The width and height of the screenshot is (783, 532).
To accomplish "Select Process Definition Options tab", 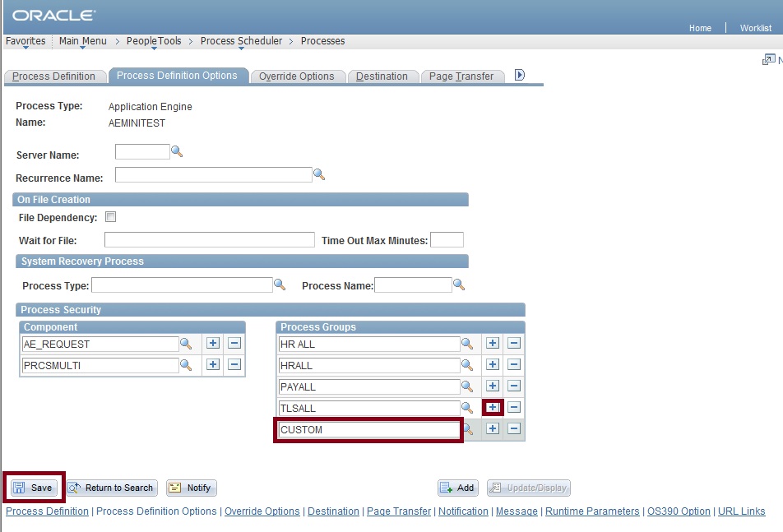I will coord(178,76).
